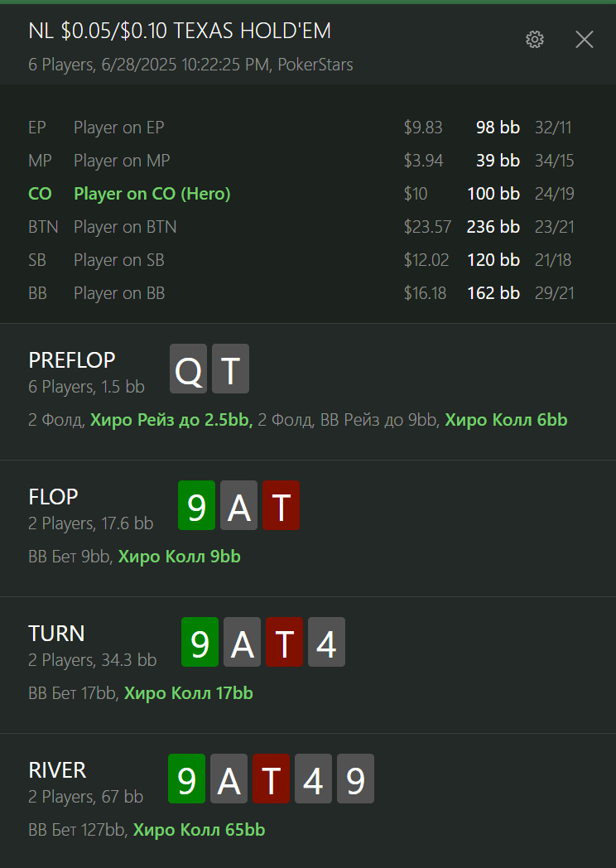Click the preflop Q hole card
Viewport: 616px width, 868px height.
point(188,369)
